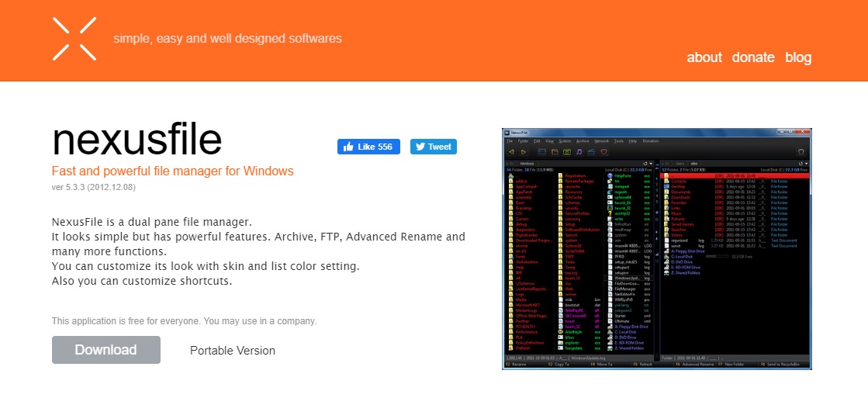Open the donate page link
The image size is (868, 398).
pyautogui.click(x=753, y=57)
